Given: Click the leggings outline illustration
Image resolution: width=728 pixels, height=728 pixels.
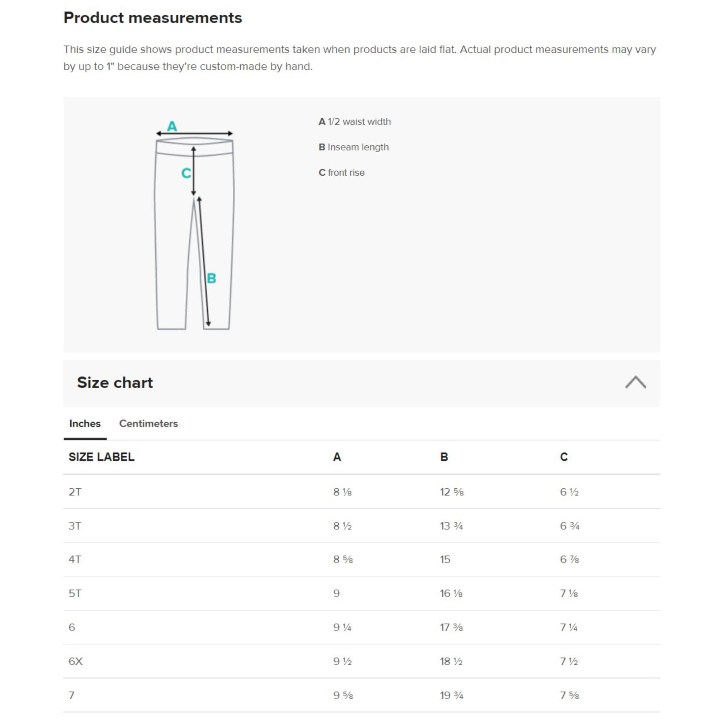Looking at the screenshot, I should point(194,234).
